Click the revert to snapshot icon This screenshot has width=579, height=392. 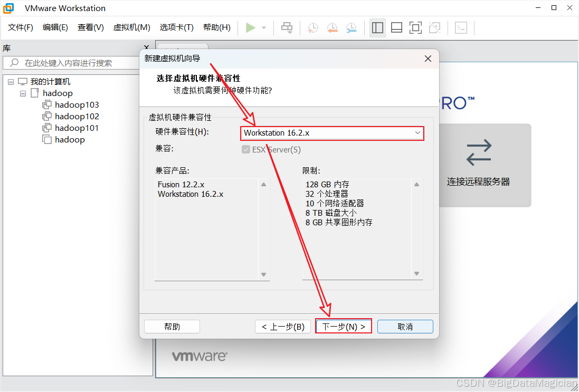333,27
